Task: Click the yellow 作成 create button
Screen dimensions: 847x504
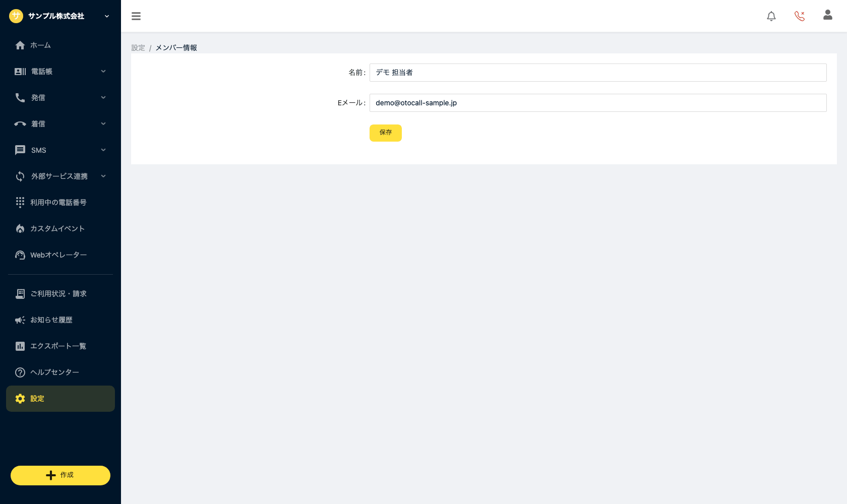Action: coord(60,475)
